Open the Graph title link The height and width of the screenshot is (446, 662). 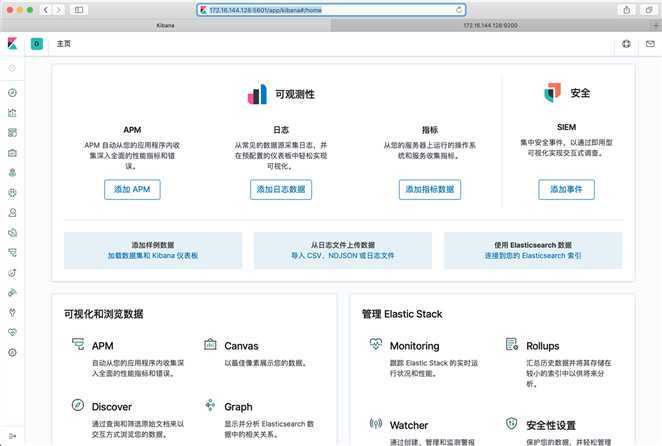click(x=238, y=407)
